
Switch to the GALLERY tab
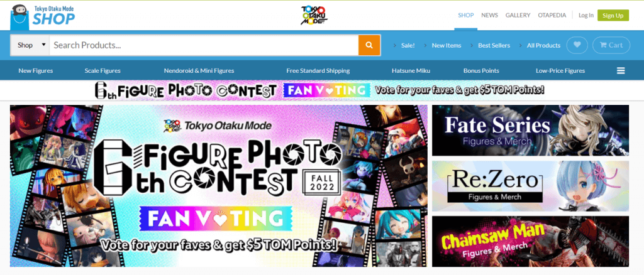[x=518, y=15]
